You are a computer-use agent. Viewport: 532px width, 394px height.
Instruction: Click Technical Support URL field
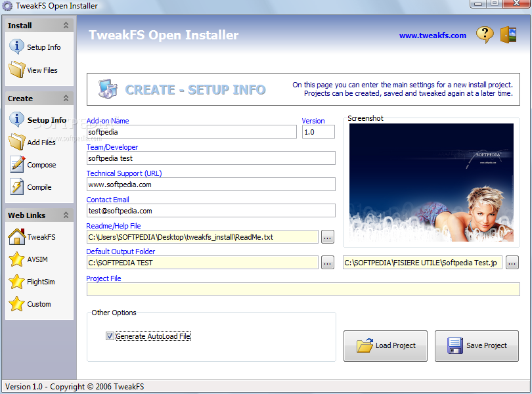click(x=211, y=185)
